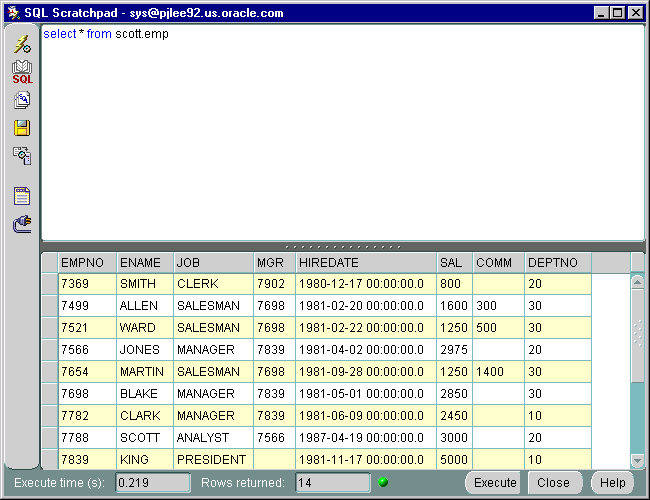Save the query with the floppy disk icon
This screenshot has height=500, width=650.
[21, 128]
